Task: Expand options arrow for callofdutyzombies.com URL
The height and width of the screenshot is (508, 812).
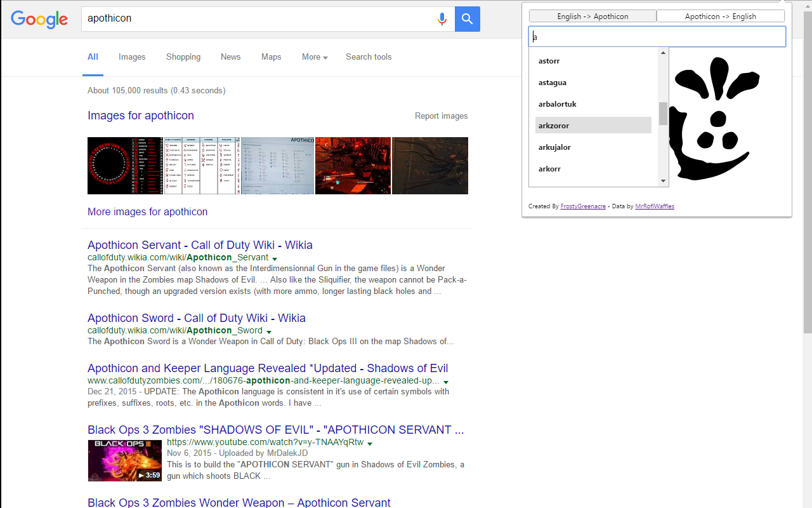Action: pyautogui.click(x=446, y=382)
